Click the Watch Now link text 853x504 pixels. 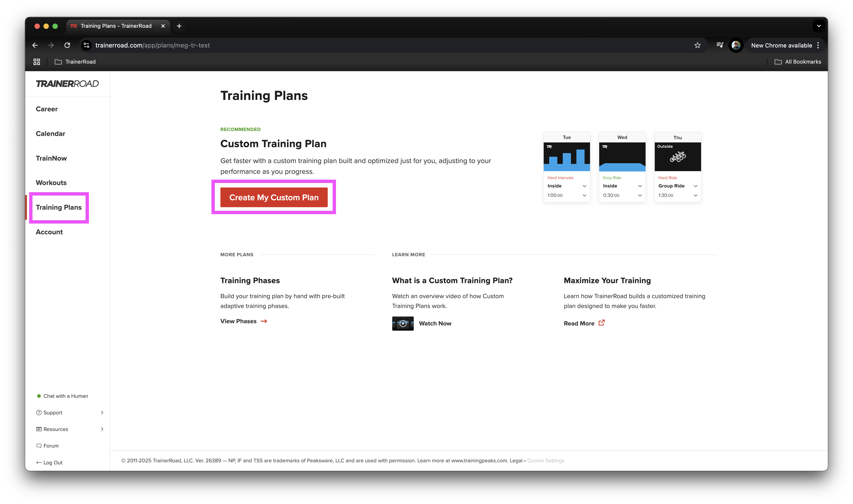(435, 324)
